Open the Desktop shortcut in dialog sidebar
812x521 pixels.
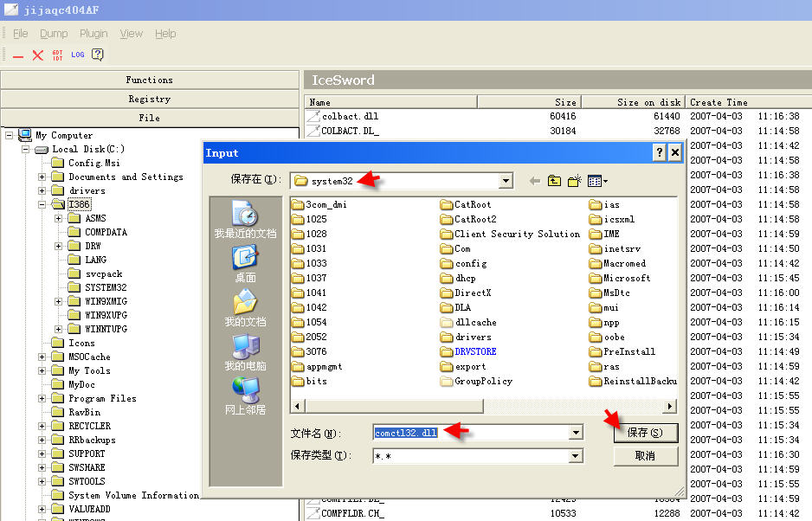pyautogui.click(x=246, y=264)
